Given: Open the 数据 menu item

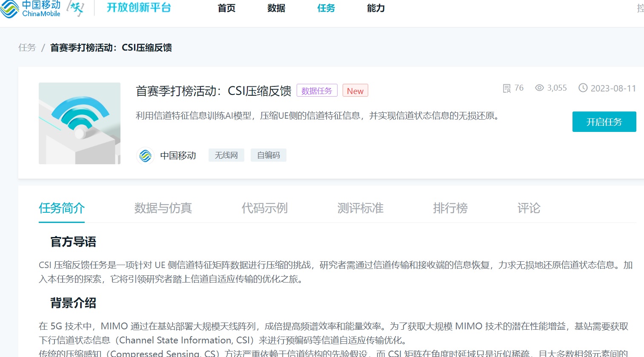Looking at the screenshot, I should [x=276, y=8].
